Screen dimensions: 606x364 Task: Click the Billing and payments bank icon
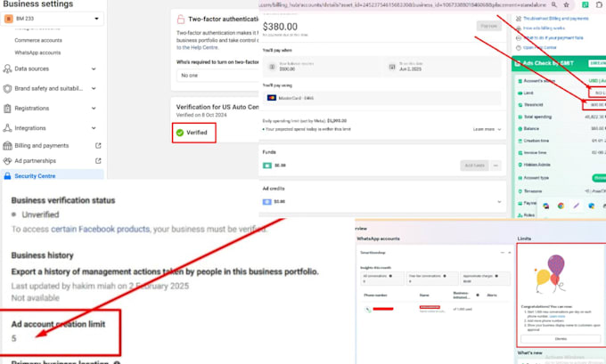[7, 146]
